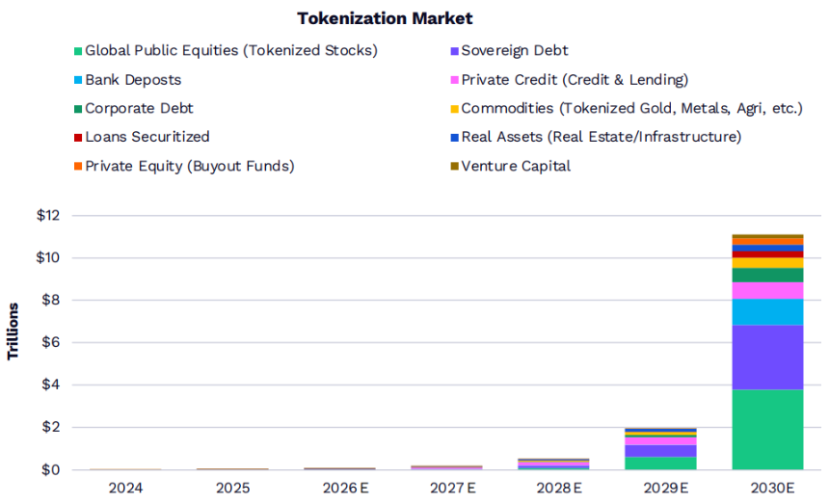Click the purple Sovereign Debt segment in 2030E
Screen dimensions: 829x504
767,357
